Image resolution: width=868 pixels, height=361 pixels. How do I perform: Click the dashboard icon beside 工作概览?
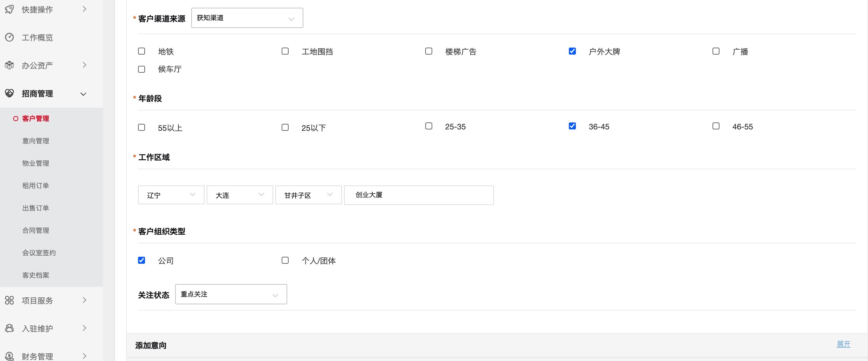point(9,37)
